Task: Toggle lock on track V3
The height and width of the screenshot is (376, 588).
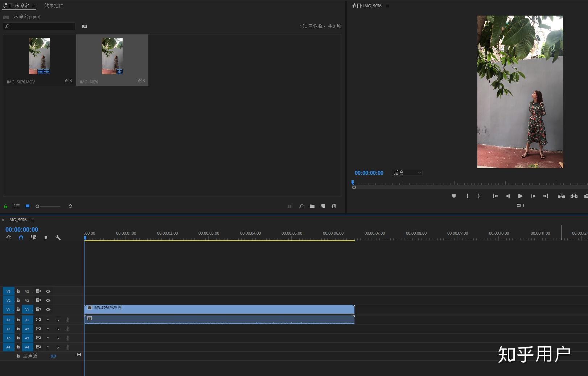Action: (x=18, y=291)
